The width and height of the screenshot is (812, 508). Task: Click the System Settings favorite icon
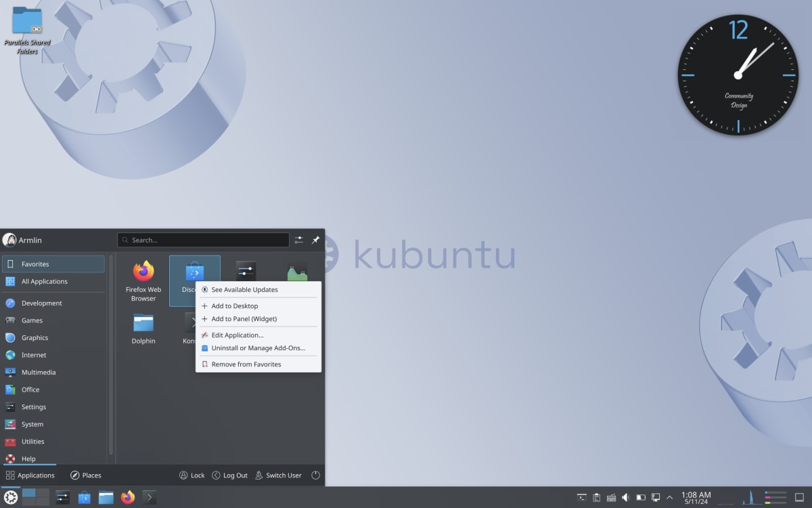[x=246, y=271]
